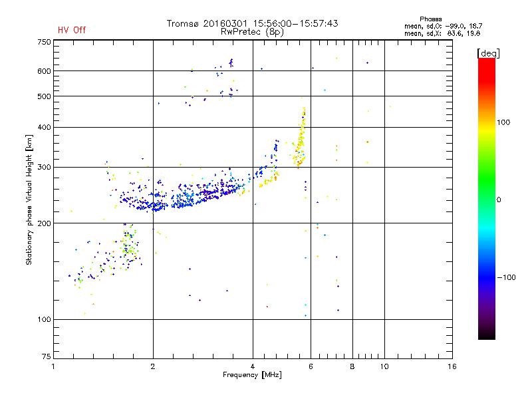The width and height of the screenshot is (532, 399).
Task: Click the 16 MHz x-axis tick label
Action: pos(452,366)
